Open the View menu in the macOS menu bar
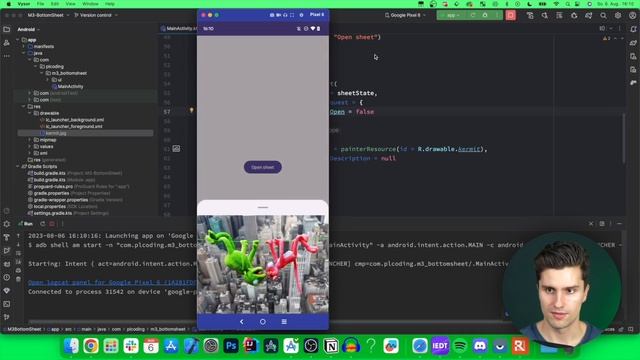Screen dimensions: 640x360 pos(70,4)
